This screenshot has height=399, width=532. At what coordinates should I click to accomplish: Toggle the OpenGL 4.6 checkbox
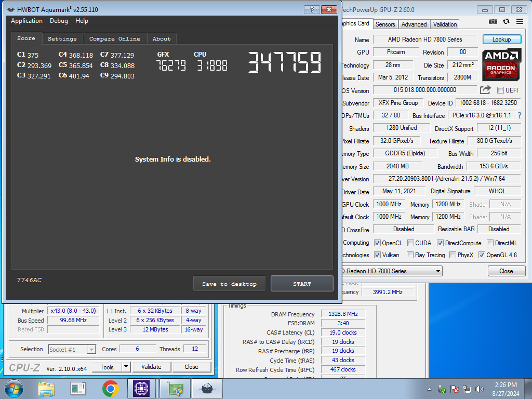pos(482,255)
